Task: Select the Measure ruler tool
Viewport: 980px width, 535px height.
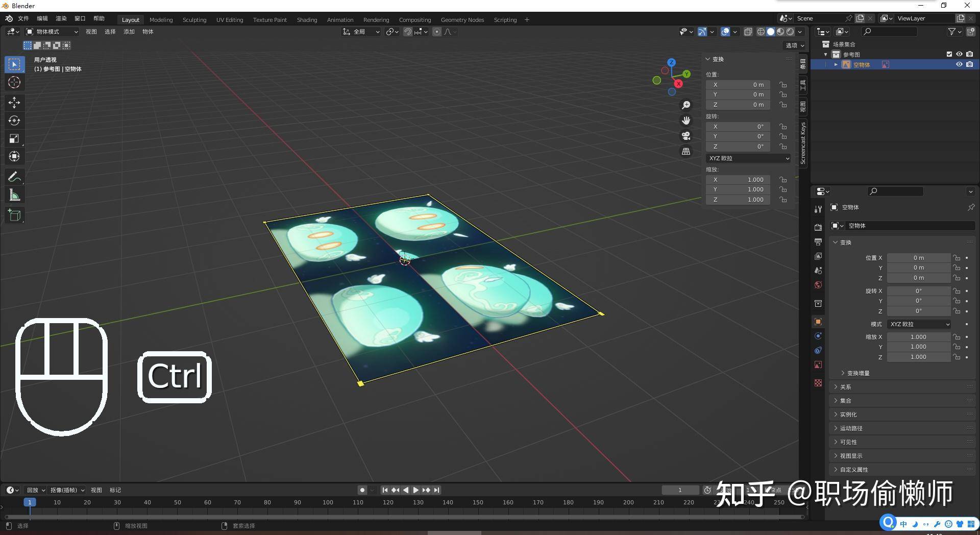Action: (x=14, y=195)
